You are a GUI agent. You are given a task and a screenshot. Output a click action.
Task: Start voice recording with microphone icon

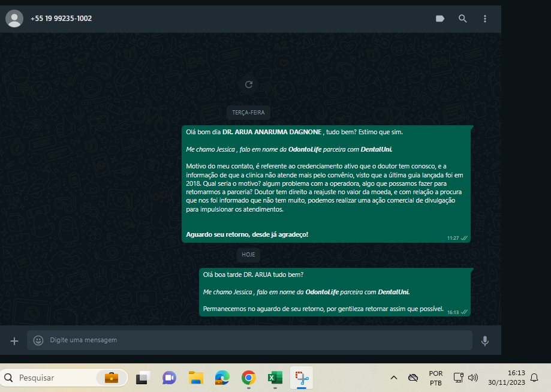coord(485,341)
